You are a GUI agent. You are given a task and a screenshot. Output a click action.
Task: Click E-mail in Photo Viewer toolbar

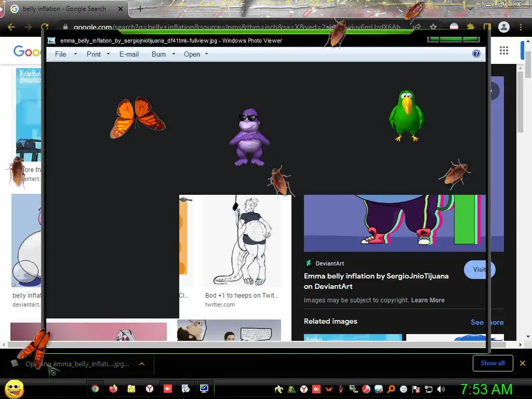[x=129, y=54]
